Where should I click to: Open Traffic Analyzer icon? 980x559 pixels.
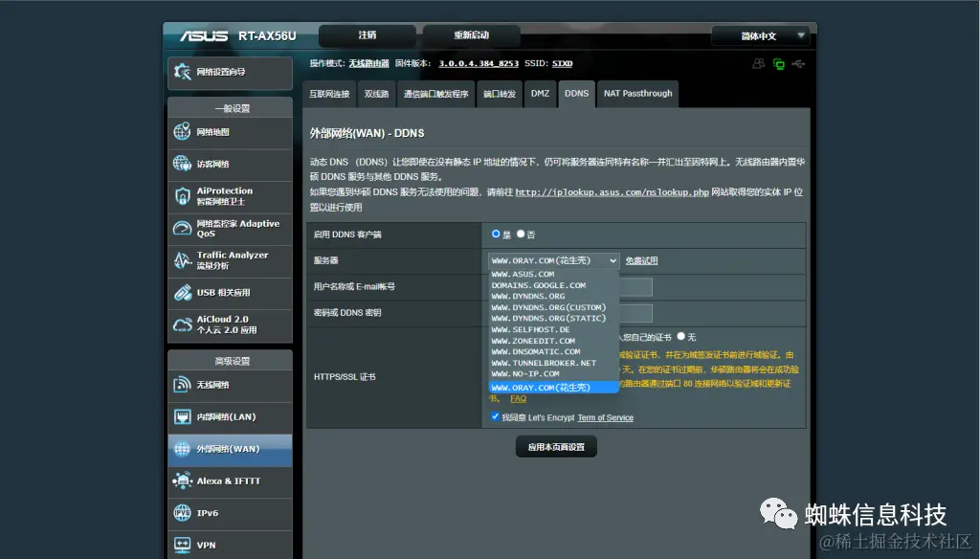click(x=182, y=260)
